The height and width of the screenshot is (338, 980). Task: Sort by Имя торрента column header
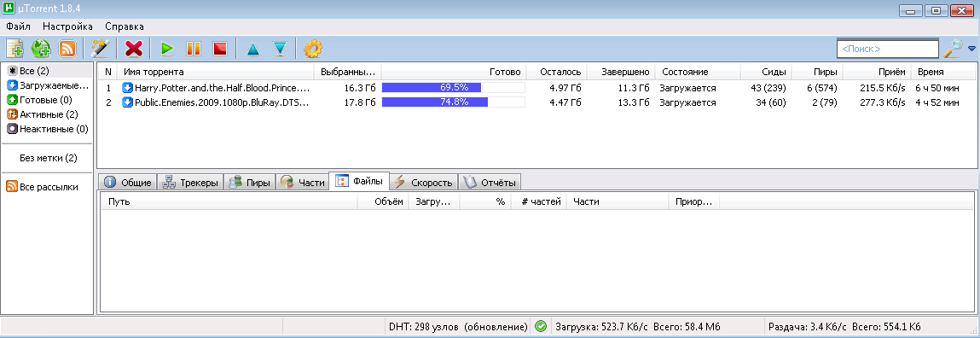tap(217, 72)
